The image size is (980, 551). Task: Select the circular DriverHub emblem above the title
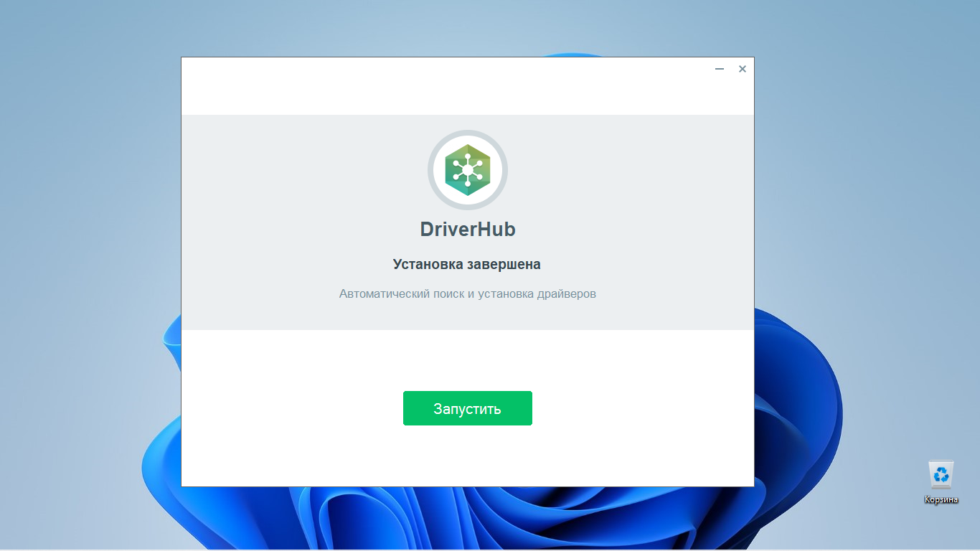tap(468, 170)
